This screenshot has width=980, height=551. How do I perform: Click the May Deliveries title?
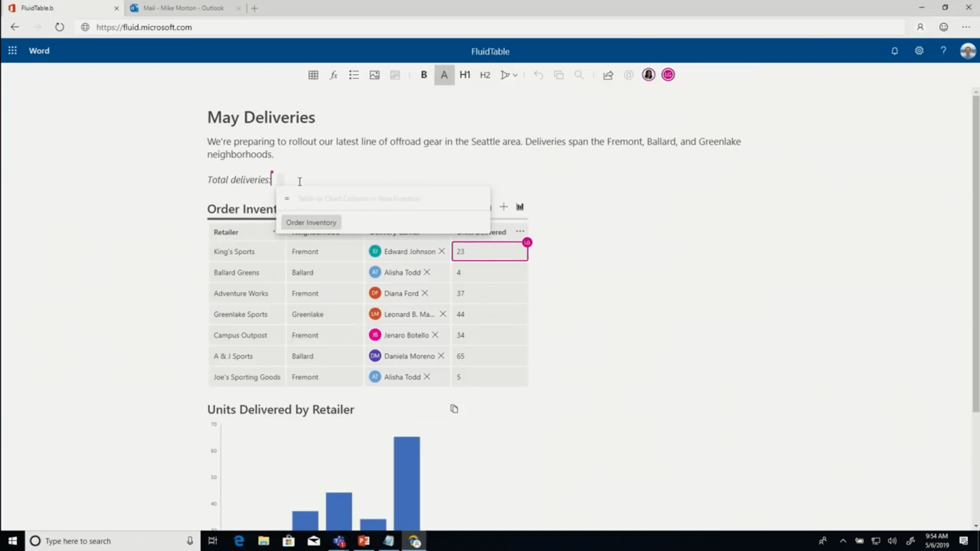tap(261, 117)
